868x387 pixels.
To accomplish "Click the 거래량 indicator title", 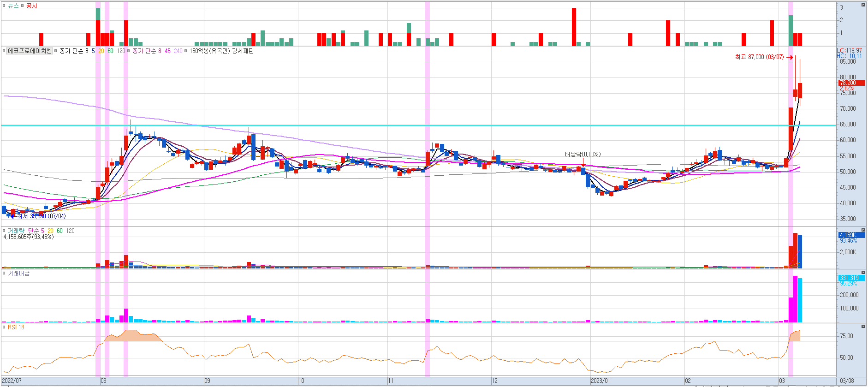I will point(16,231).
